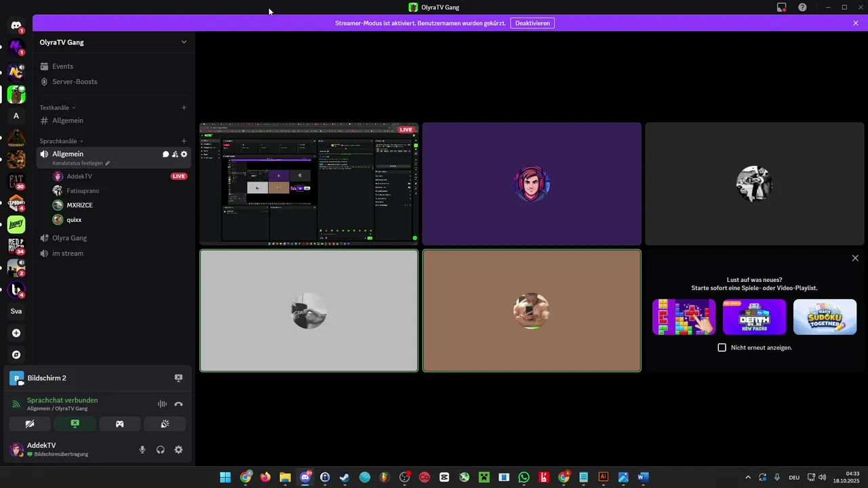The width and height of the screenshot is (868, 488).
Task: Open Microsoft Word from the taskbar
Action: 643,477
